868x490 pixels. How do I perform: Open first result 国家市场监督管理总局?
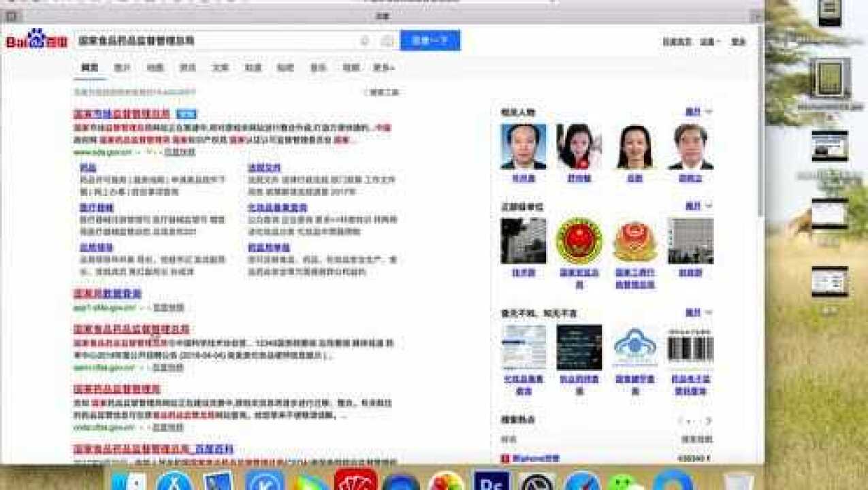122,114
